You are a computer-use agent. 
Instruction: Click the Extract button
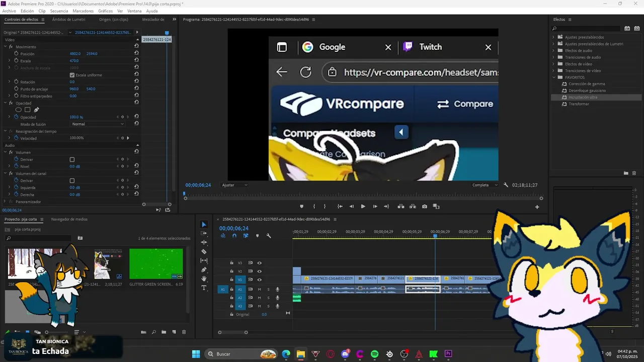(x=413, y=206)
